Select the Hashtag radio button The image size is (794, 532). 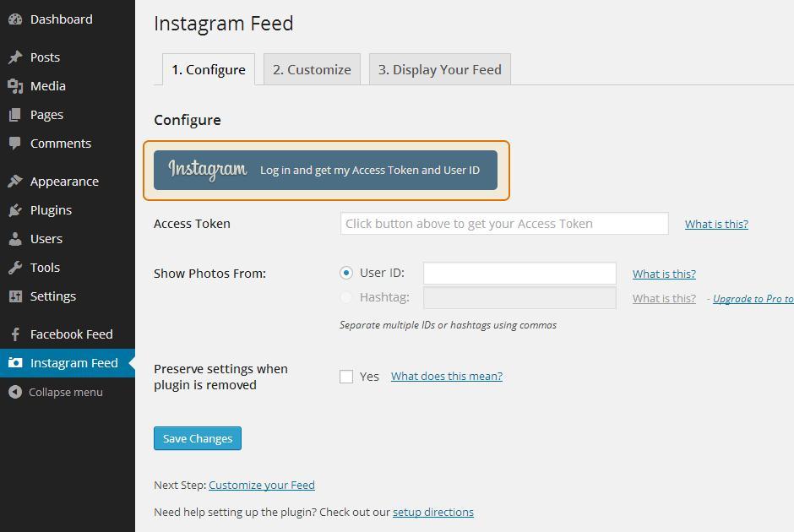tap(346, 297)
